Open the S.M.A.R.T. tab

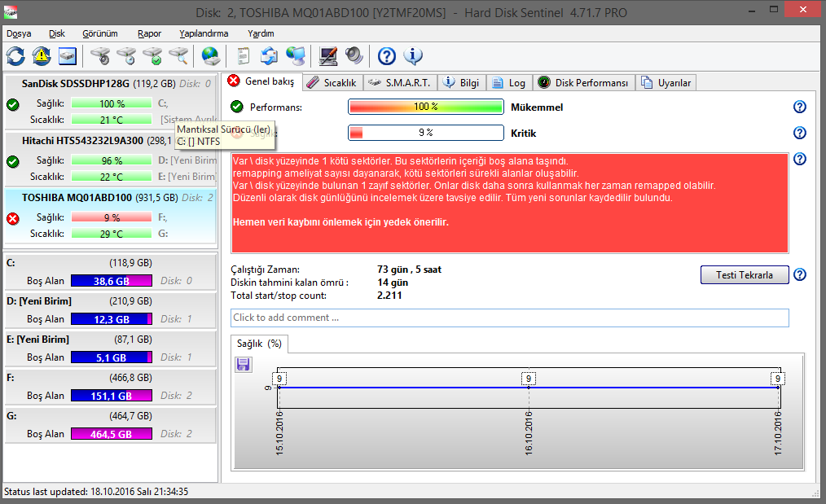tap(400, 83)
